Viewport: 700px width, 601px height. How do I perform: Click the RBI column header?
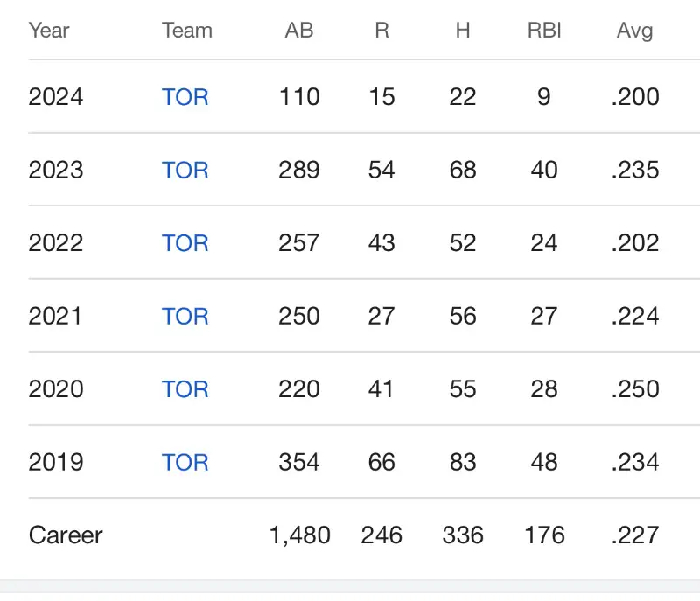544,31
